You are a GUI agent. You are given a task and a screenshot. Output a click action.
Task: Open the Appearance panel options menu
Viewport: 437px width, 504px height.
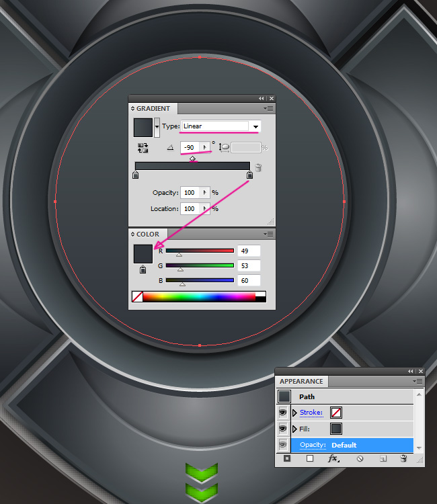419,381
